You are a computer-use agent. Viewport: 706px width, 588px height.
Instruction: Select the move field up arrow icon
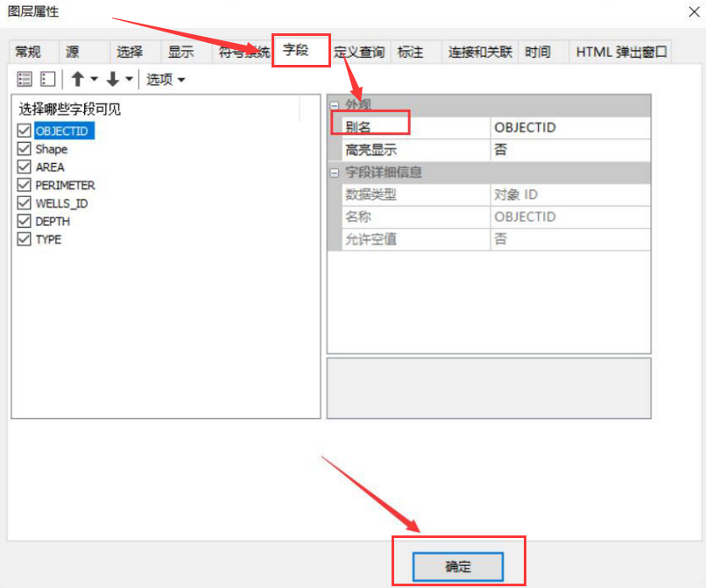[77, 79]
